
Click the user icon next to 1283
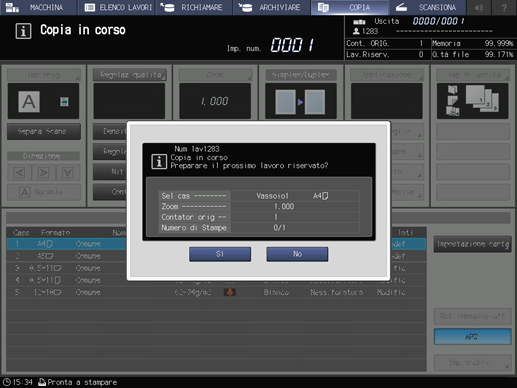[356, 31]
